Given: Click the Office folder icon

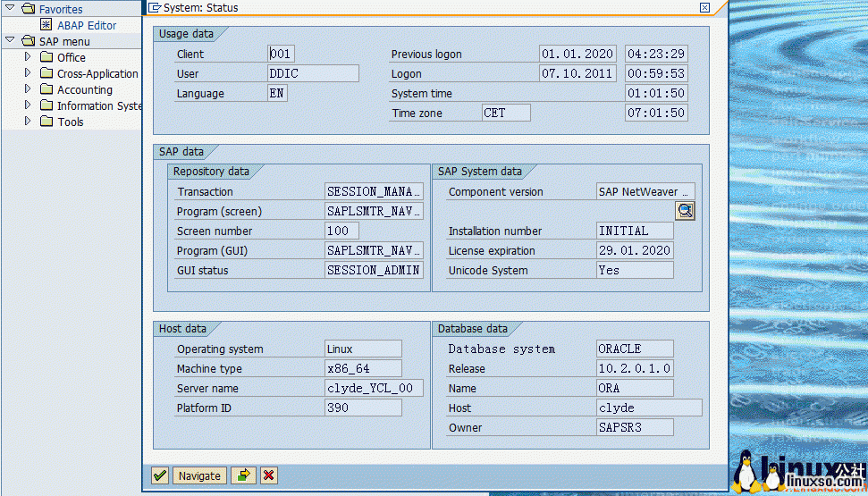Looking at the screenshot, I should click(47, 57).
